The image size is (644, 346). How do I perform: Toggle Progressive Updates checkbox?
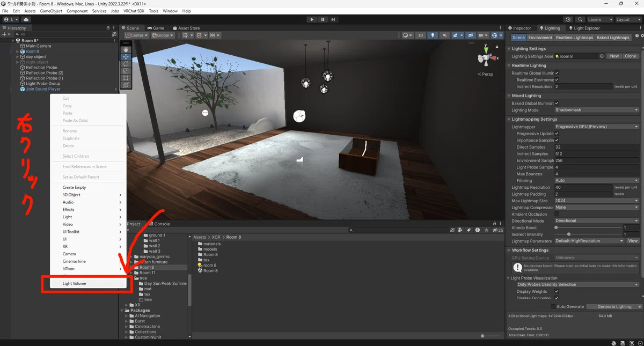coord(557,134)
